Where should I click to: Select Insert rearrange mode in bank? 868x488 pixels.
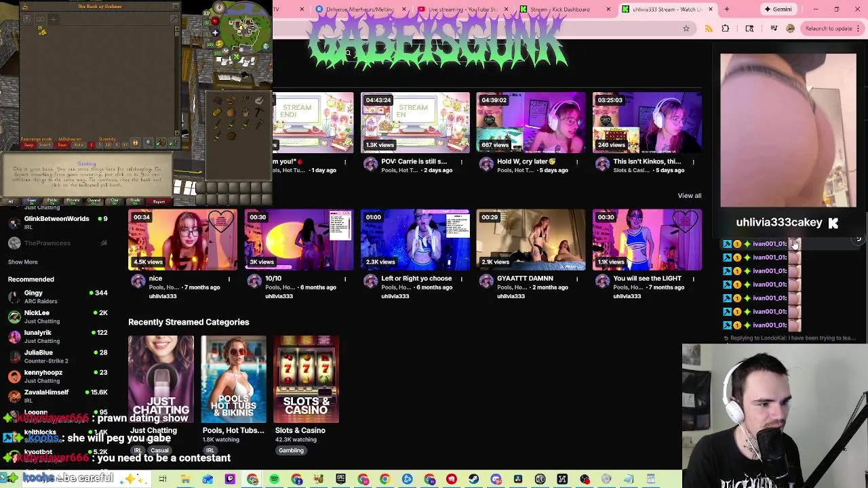coord(45,145)
